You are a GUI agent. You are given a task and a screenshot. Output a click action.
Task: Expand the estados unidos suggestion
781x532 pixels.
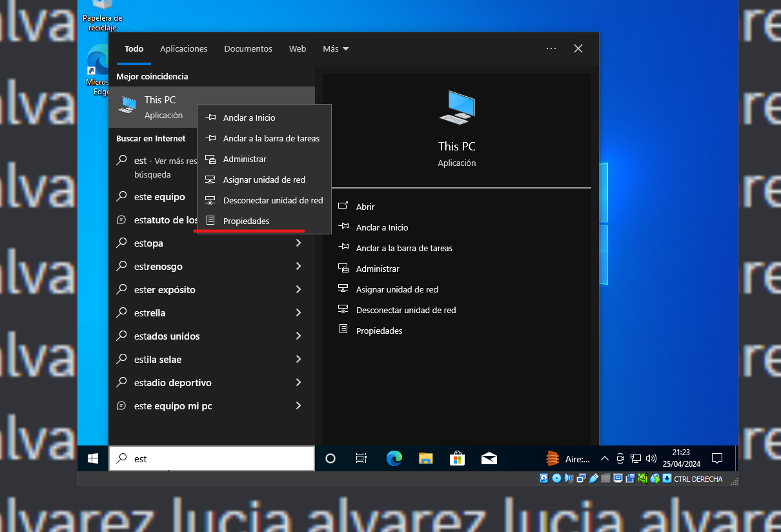[298, 336]
